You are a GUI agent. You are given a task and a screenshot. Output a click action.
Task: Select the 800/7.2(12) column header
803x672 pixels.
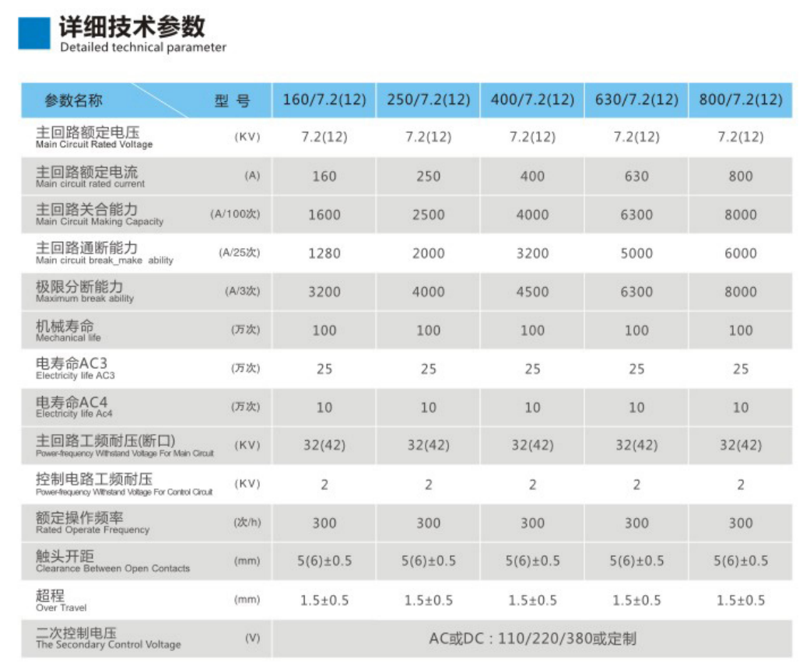742,100
